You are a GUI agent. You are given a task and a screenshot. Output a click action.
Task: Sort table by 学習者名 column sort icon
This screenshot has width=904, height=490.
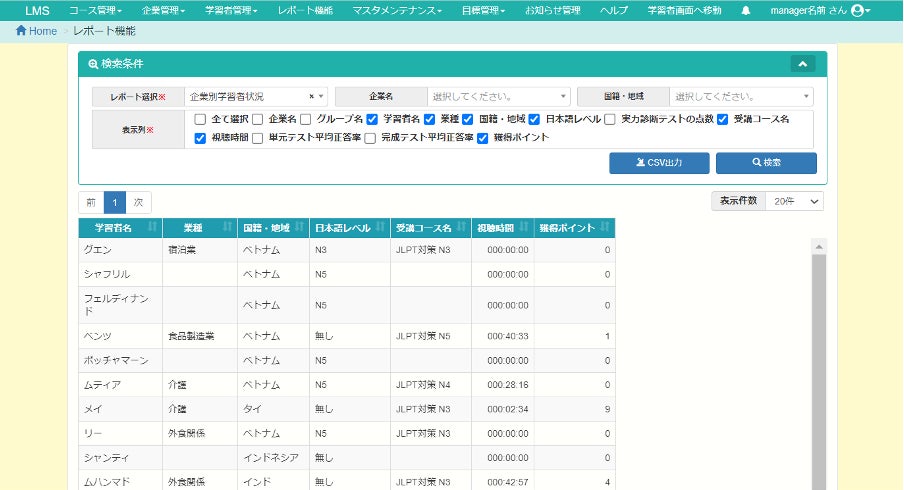click(x=152, y=228)
